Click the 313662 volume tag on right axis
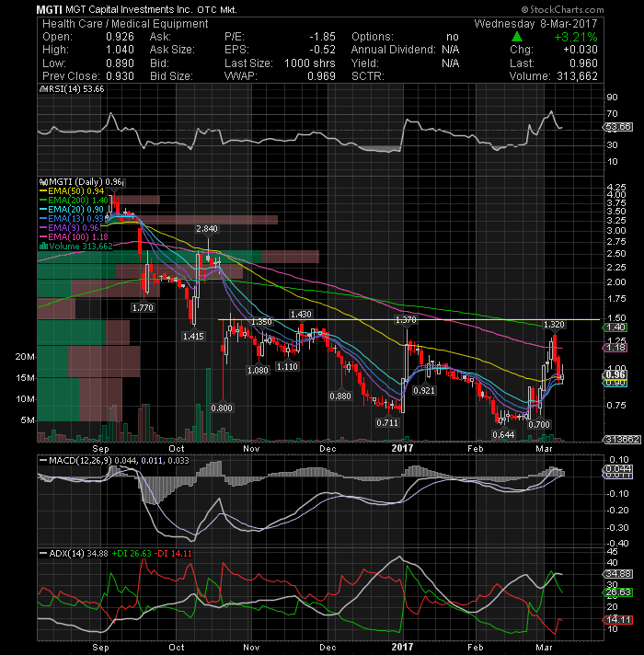The image size is (644, 655). pyautogui.click(x=621, y=440)
